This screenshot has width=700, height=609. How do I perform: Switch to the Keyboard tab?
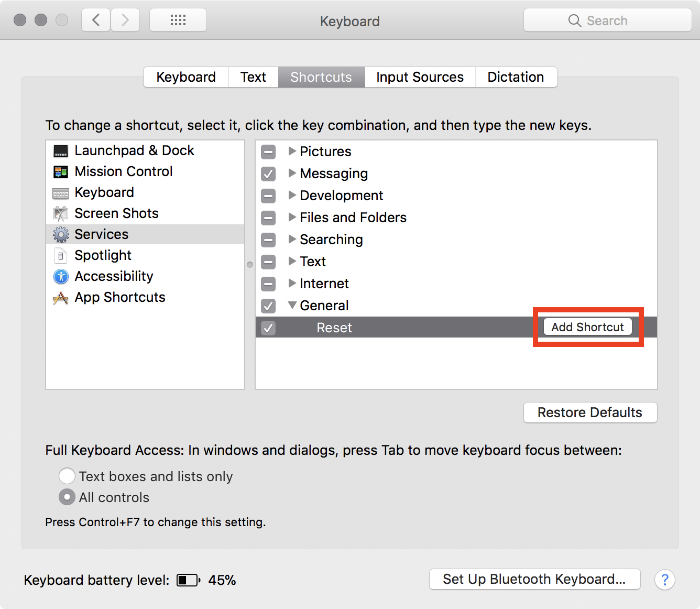186,77
